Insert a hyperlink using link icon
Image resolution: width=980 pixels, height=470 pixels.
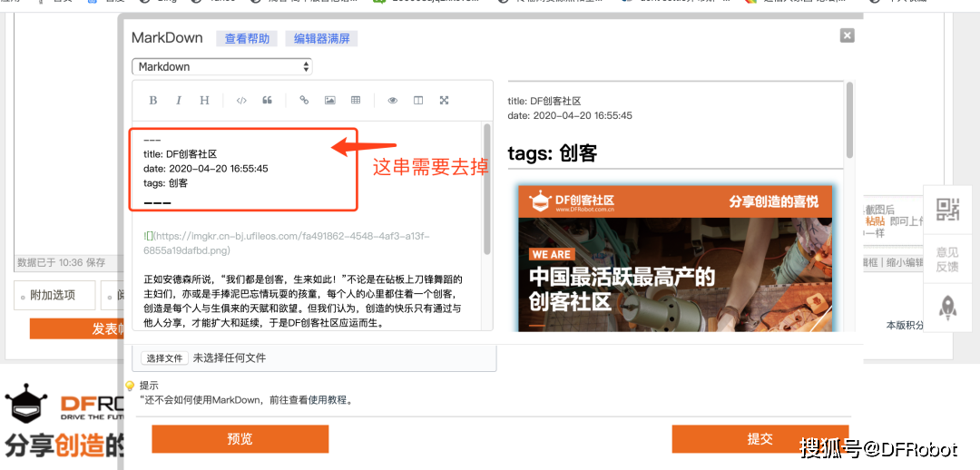tap(304, 101)
